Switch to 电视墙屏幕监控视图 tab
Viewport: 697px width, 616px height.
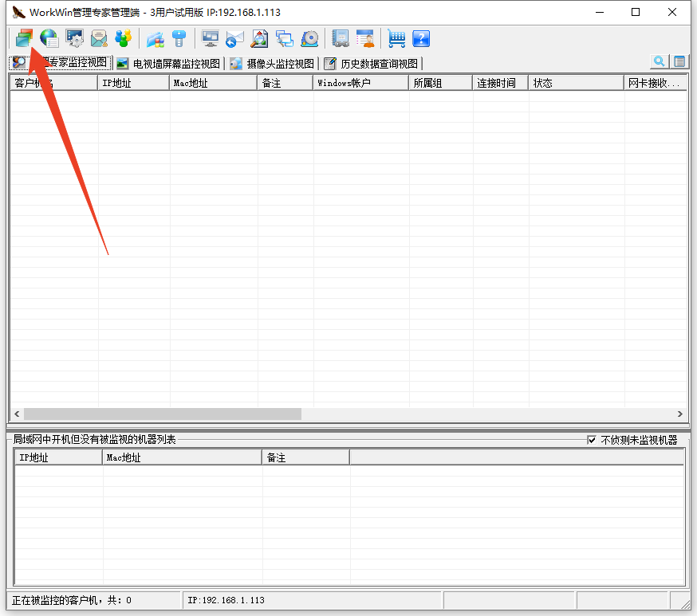click(168, 64)
